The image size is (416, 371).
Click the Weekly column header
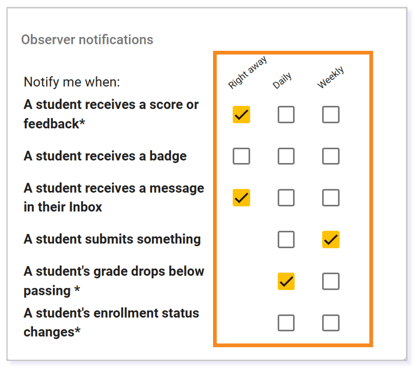330,77
